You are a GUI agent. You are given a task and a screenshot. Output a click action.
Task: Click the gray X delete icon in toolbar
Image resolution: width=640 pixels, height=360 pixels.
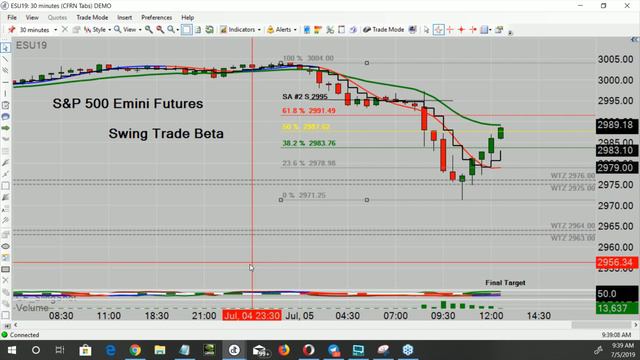pyautogui.click(x=65, y=29)
